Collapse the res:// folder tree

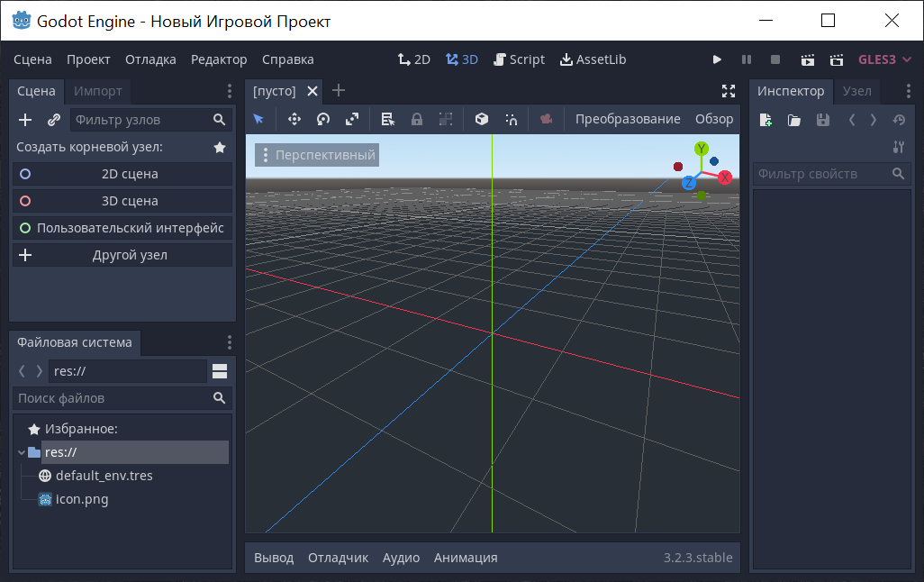[22, 452]
